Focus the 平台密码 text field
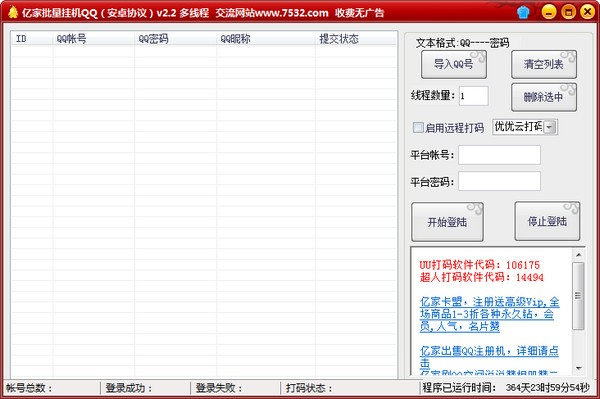The width and height of the screenshot is (600, 399). pyautogui.click(x=499, y=181)
